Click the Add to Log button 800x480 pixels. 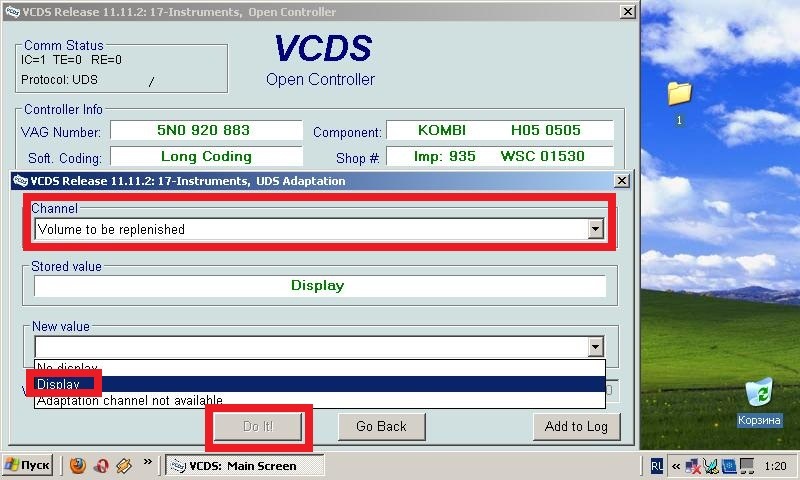pyautogui.click(x=577, y=426)
